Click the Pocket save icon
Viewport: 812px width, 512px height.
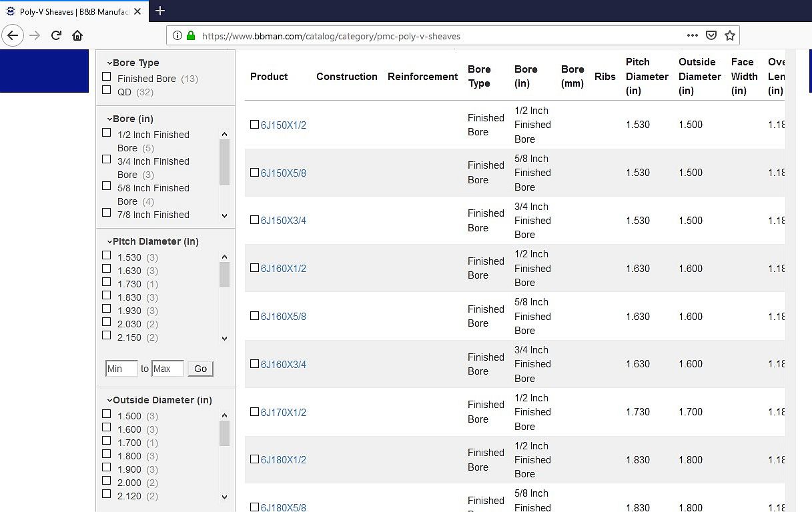click(711, 35)
